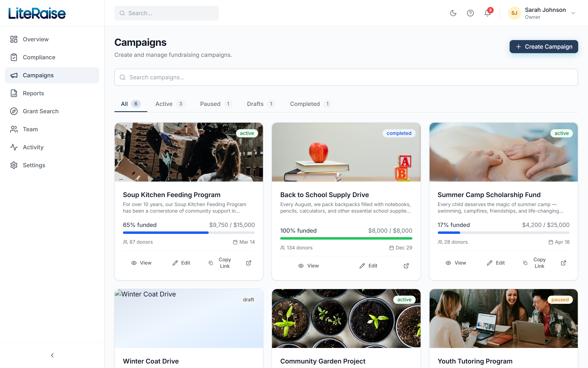Image resolution: width=588 pixels, height=368 pixels.
Task: Switch to the Completed tab
Action: 311,104
